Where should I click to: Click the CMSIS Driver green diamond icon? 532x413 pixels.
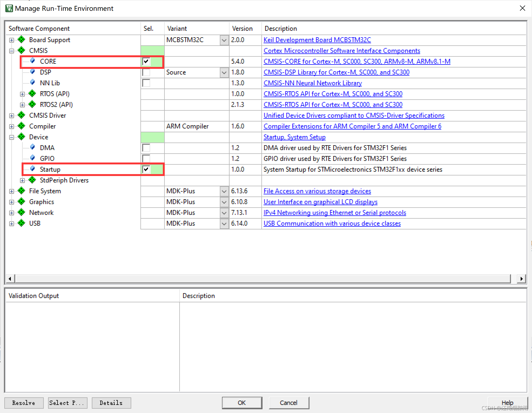click(x=22, y=115)
